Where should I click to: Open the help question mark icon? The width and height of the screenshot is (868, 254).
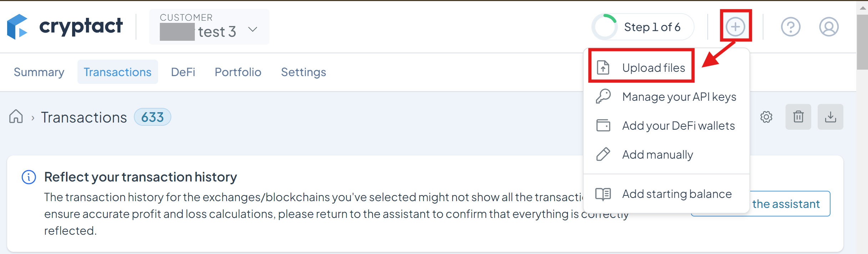791,27
